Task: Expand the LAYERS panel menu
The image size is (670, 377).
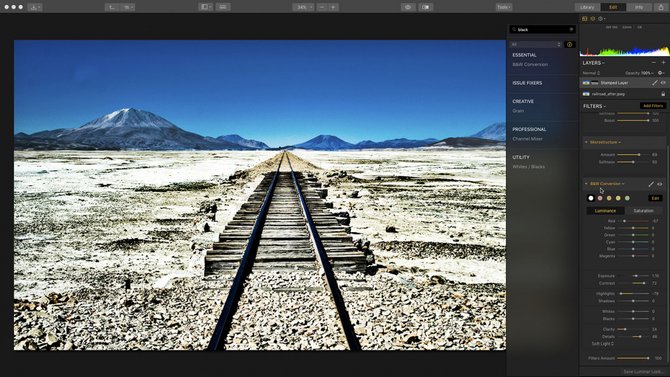Action: (x=594, y=63)
